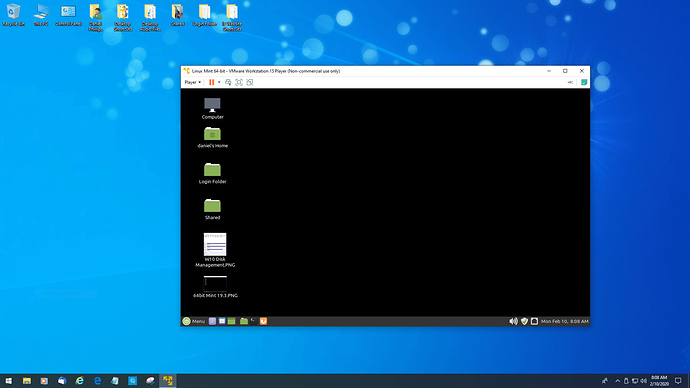
Task: Pause the virtual machine with orange pause button
Action: 212,82
